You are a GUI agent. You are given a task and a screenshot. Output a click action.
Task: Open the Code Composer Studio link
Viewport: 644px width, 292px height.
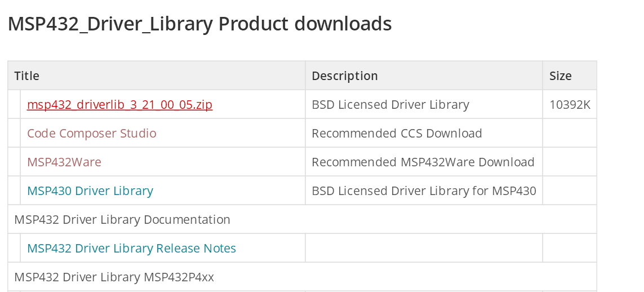coord(92,134)
